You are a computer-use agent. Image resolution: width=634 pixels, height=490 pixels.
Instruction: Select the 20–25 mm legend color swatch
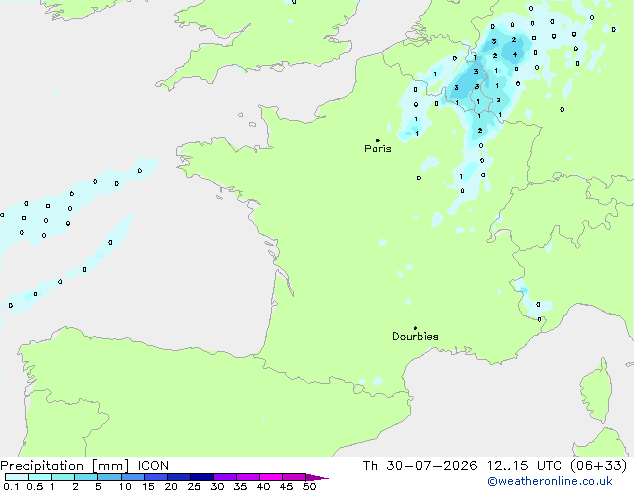pyautogui.click(x=178, y=477)
